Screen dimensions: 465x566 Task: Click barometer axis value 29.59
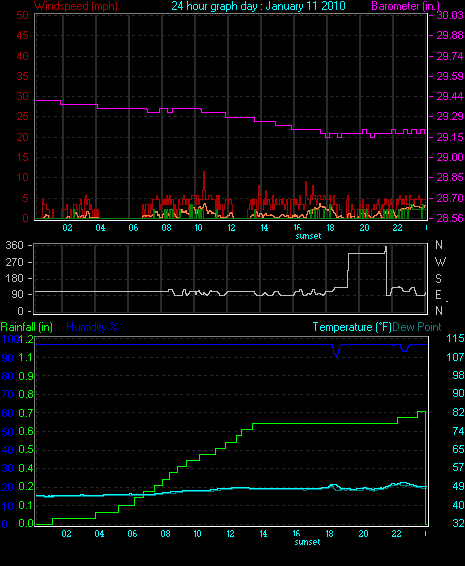click(450, 76)
